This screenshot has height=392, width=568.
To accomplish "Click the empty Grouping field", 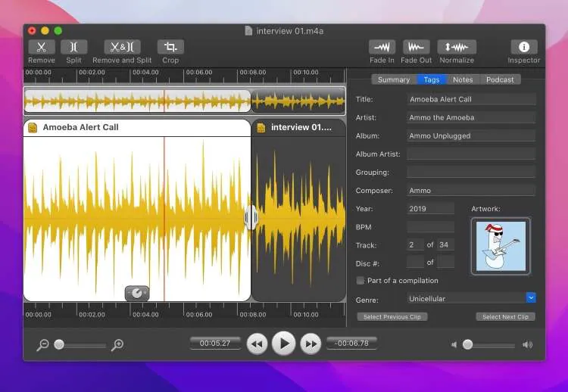I will tap(471, 172).
